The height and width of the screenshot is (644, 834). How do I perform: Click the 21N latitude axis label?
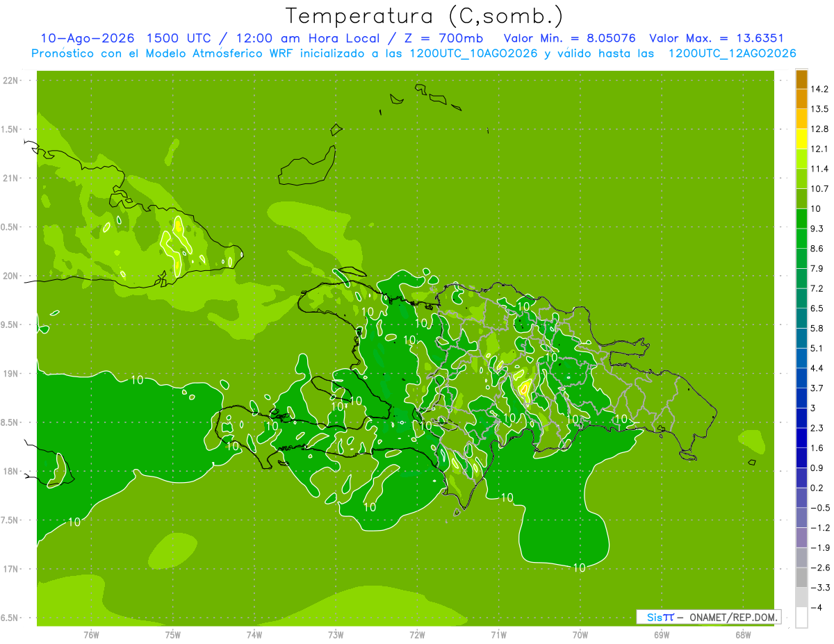coord(10,179)
